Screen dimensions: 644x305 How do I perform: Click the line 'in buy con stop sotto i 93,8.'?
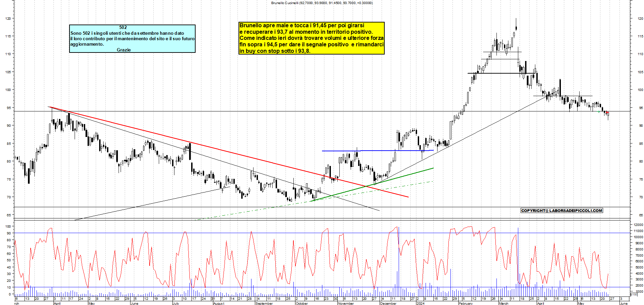pos(275,51)
